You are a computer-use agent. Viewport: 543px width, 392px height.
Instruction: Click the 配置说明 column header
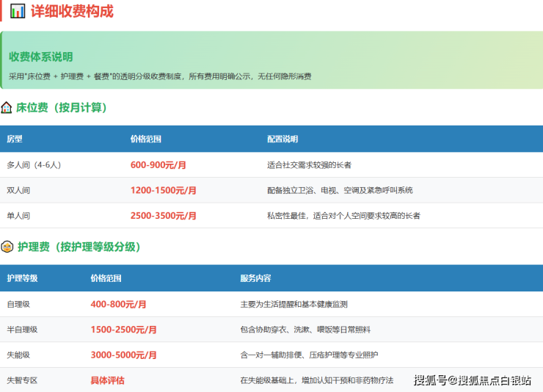[283, 139]
